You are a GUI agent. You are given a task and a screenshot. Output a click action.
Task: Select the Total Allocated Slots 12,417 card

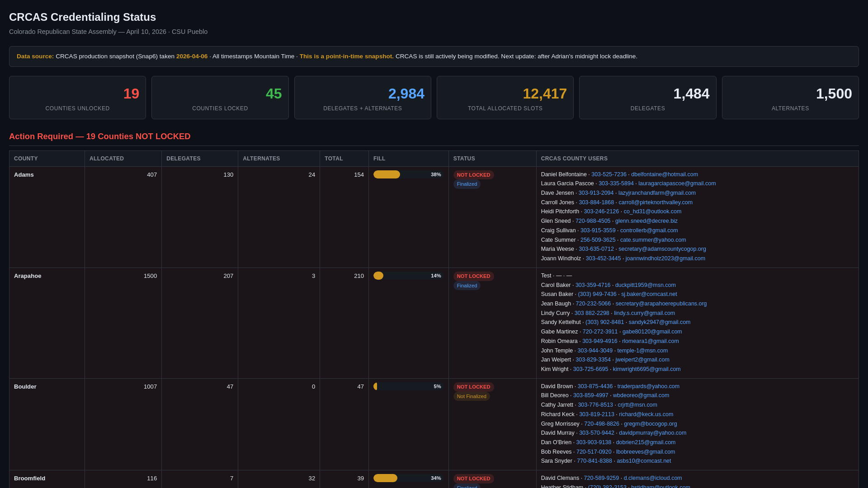click(505, 98)
